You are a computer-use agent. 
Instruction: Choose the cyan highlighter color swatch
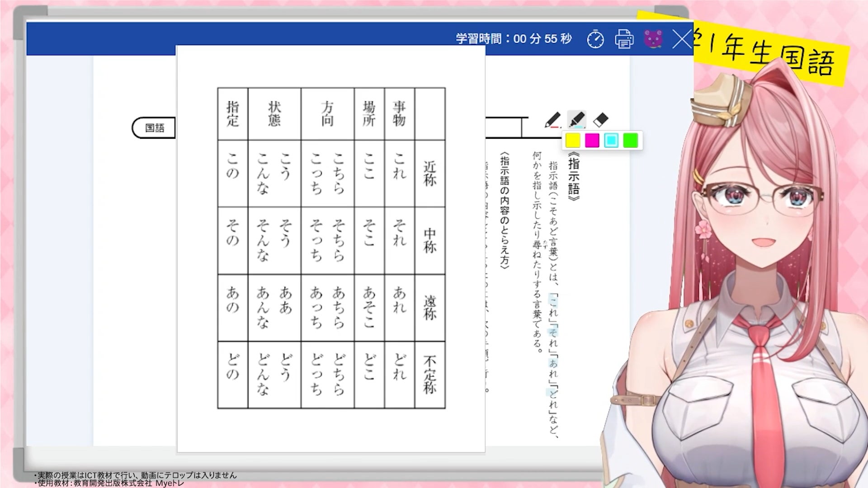point(611,141)
